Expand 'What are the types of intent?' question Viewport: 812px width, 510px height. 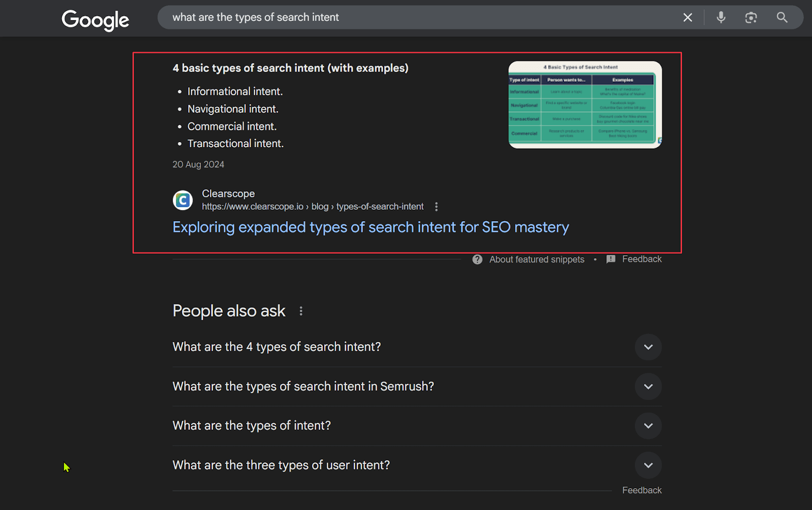[417, 426]
